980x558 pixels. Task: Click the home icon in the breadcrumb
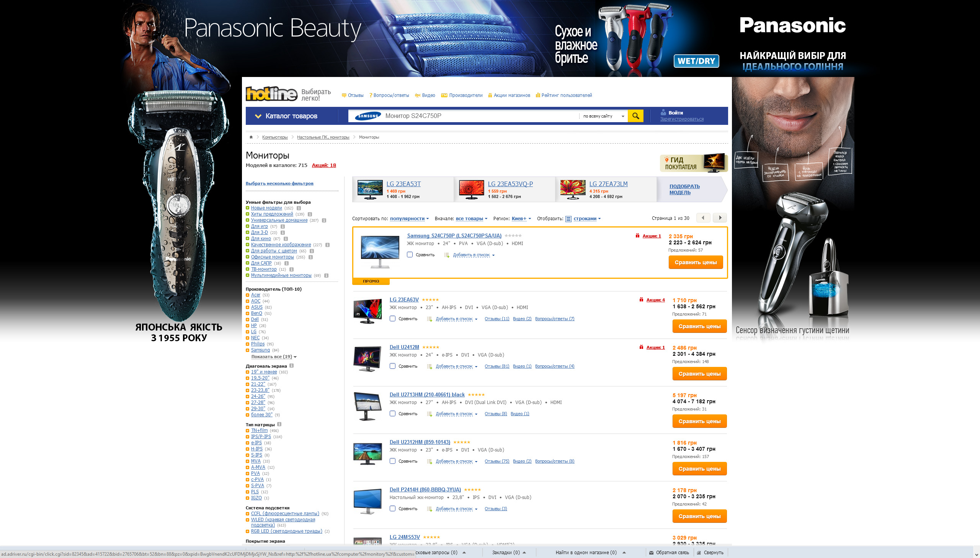[x=251, y=137]
